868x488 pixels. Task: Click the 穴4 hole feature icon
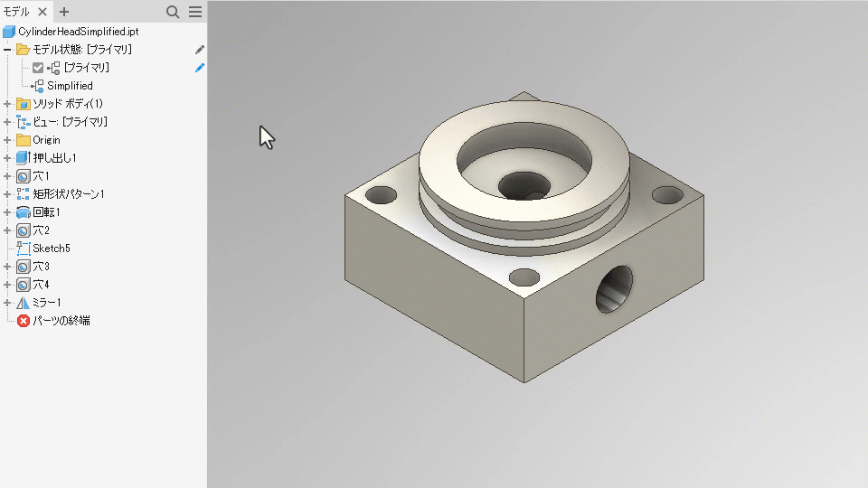click(23, 285)
